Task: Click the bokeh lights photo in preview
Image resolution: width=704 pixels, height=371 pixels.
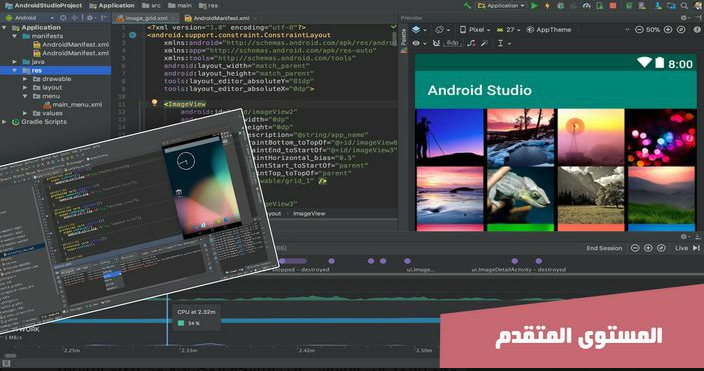Action: click(661, 137)
